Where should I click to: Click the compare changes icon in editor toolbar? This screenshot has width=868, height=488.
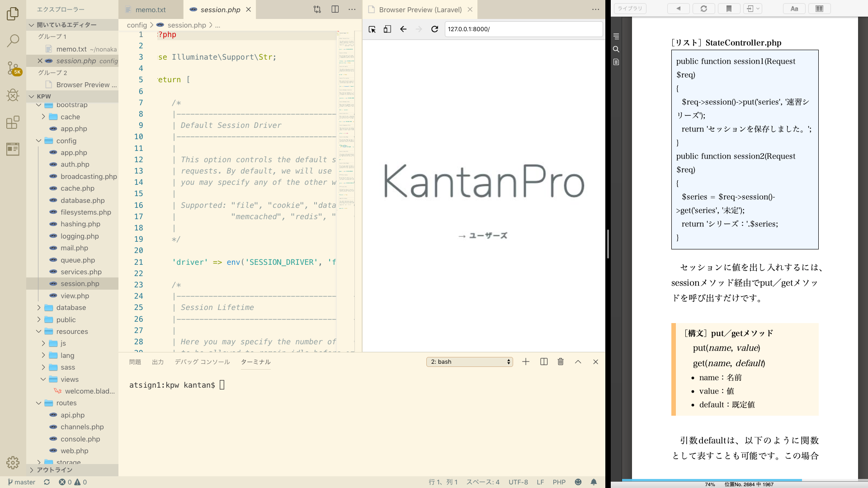[x=317, y=9]
